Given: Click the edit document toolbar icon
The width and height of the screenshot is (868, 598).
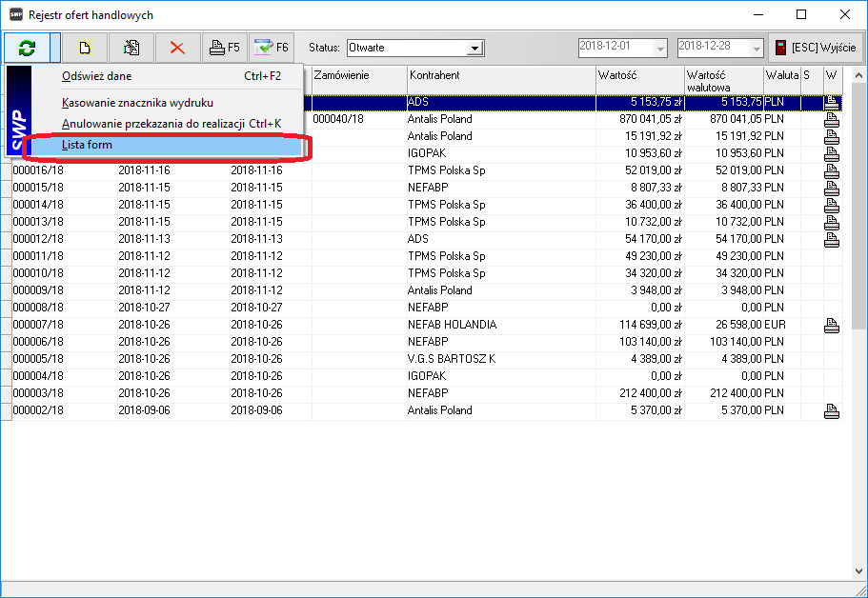Looking at the screenshot, I should pyautogui.click(x=131, y=48).
